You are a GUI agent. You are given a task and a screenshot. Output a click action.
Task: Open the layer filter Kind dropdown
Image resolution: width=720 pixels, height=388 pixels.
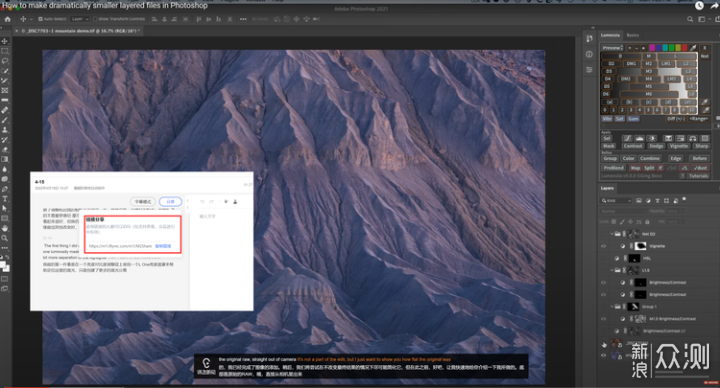point(617,201)
